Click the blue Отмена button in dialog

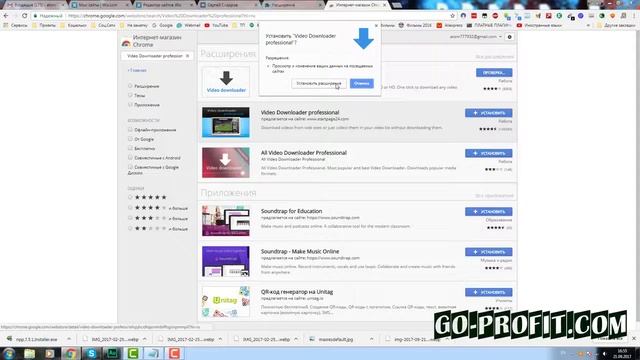click(x=362, y=84)
